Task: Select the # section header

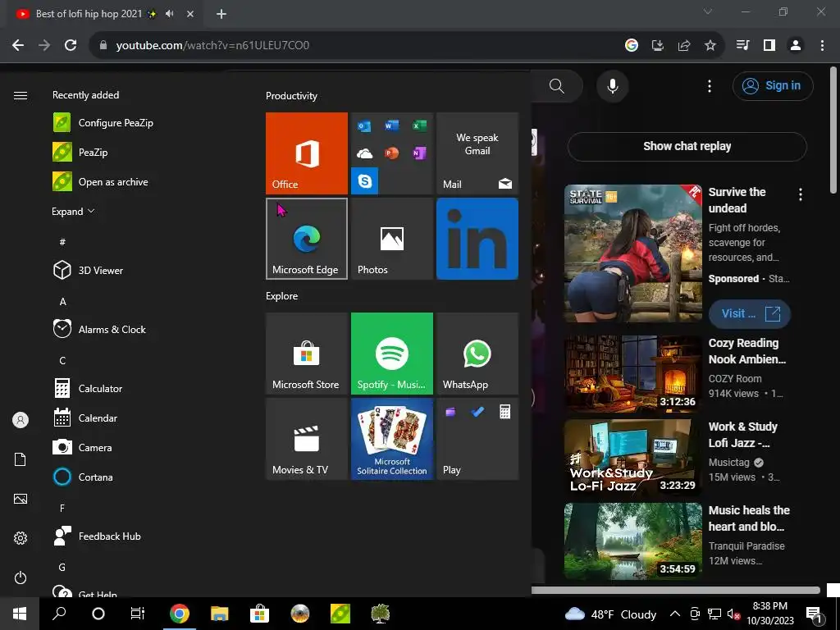Action: [x=62, y=242]
